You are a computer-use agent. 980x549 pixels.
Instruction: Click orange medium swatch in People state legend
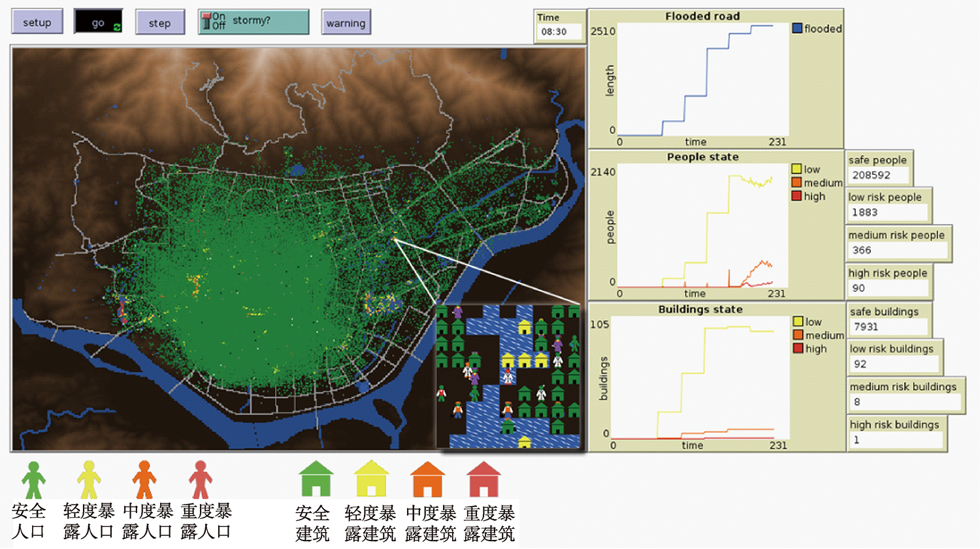(796, 182)
